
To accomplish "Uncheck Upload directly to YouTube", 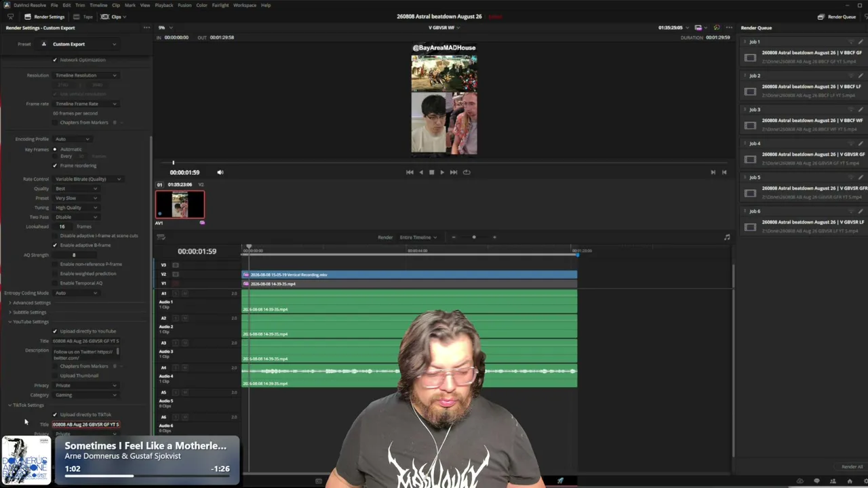I will (x=55, y=331).
